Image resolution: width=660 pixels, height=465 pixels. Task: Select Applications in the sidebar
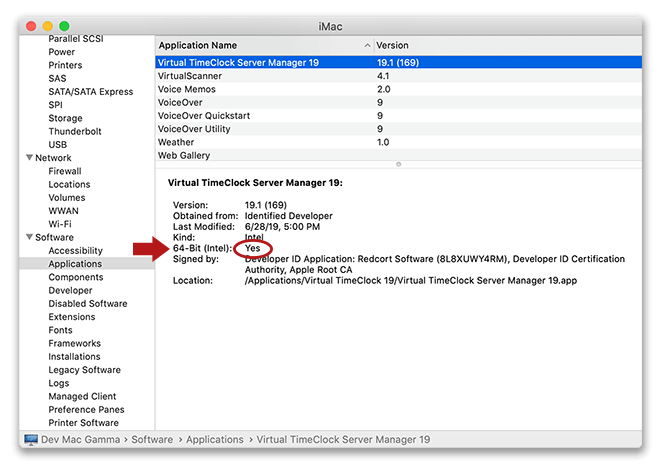(75, 263)
